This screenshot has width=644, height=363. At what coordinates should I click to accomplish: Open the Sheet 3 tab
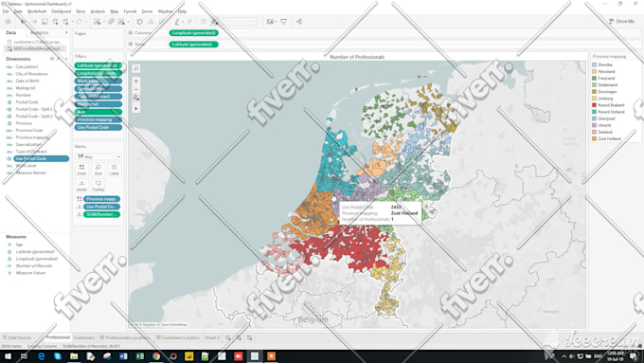pyautogui.click(x=212, y=337)
